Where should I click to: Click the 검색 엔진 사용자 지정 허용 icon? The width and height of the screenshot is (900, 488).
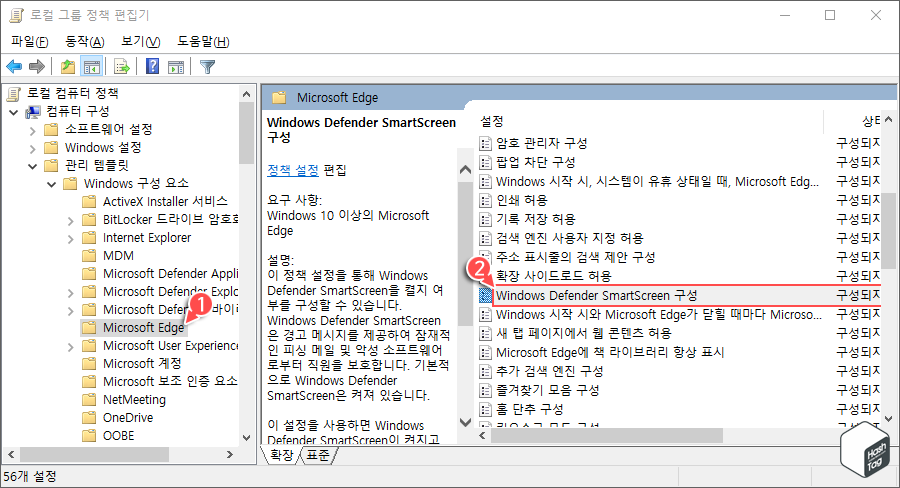tap(486, 238)
